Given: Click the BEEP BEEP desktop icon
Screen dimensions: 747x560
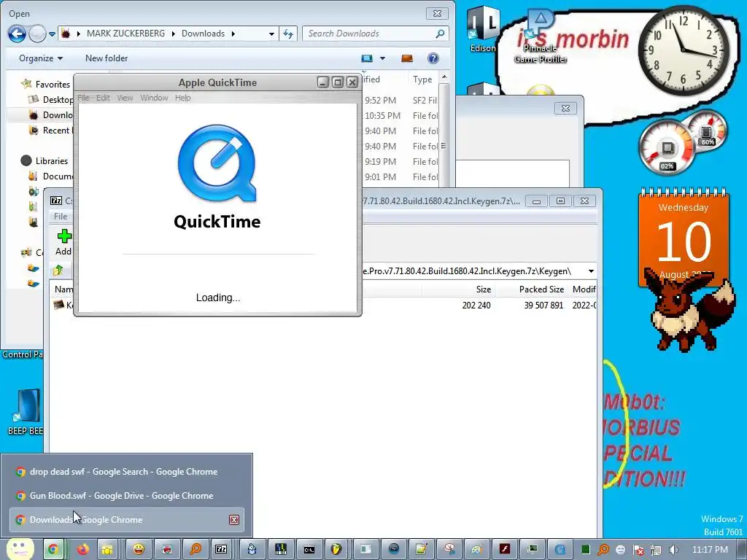Looking at the screenshot, I should point(26,412).
